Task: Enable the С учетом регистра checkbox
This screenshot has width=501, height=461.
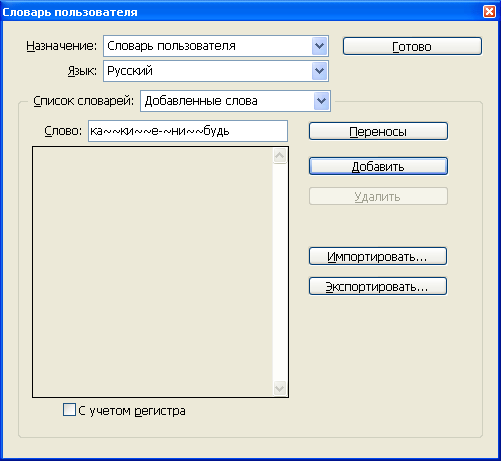Action: coord(69,410)
